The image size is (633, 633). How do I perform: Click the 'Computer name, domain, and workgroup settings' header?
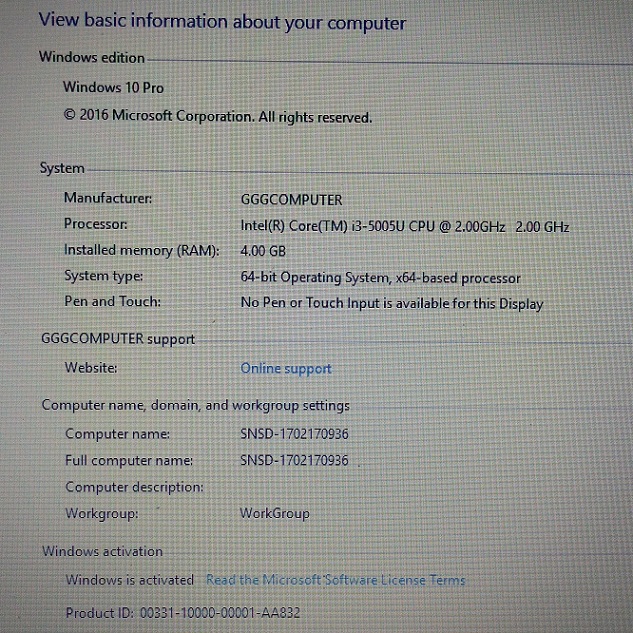tap(195, 405)
